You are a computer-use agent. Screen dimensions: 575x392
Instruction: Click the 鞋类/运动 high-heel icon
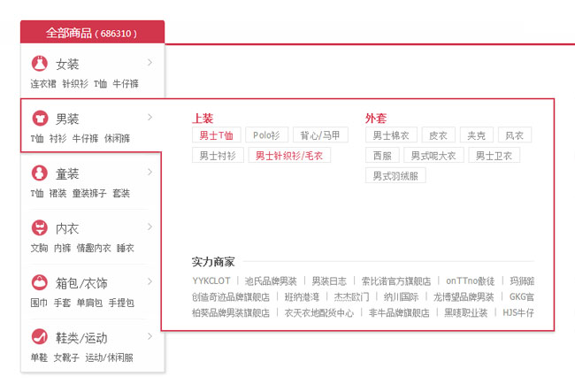click(39, 337)
